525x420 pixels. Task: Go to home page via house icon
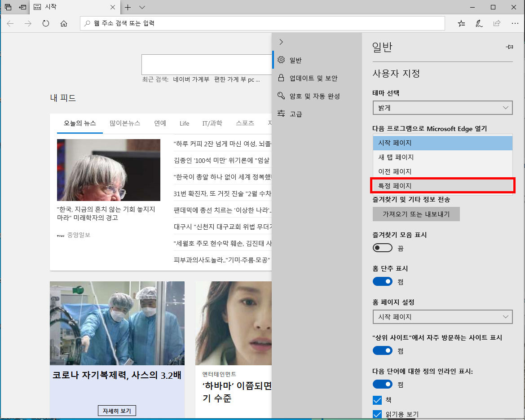pos(64,23)
